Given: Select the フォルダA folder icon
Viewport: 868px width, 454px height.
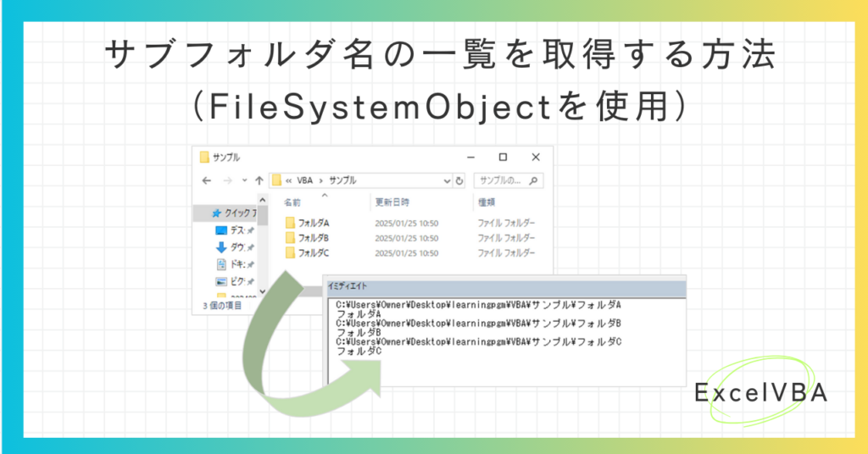Looking at the screenshot, I should pyautogui.click(x=290, y=223).
